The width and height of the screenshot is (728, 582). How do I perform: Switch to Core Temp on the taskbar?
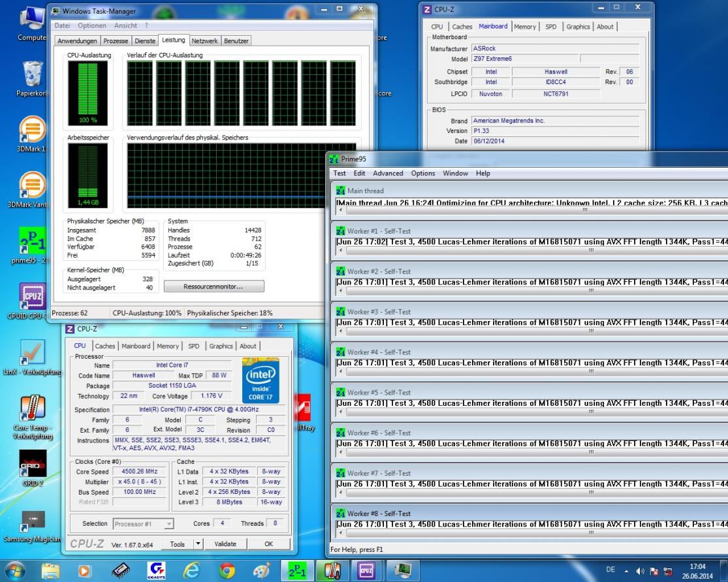pos(332,570)
